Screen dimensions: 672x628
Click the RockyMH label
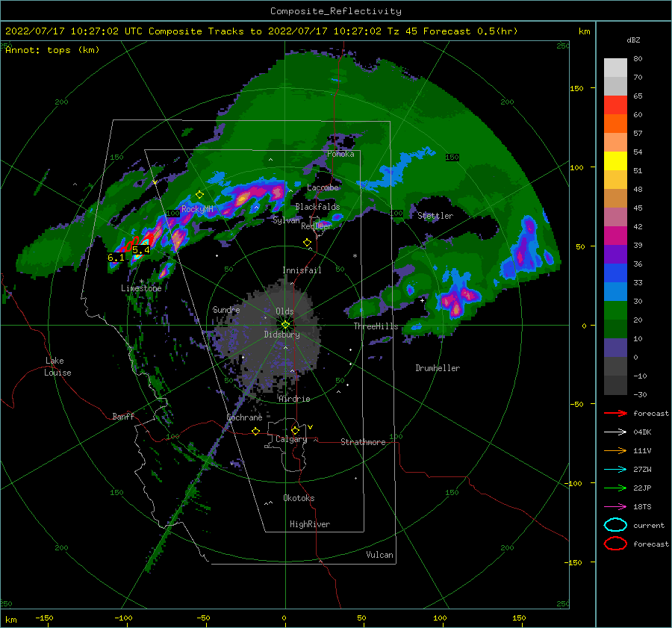click(197, 209)
